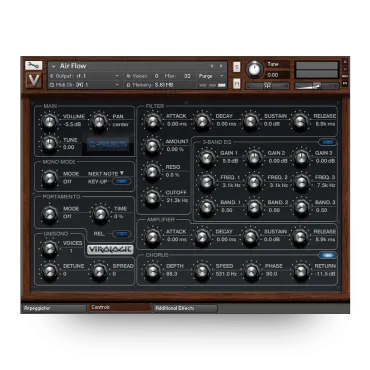Toggle the 3-Band EQ power switch
Viewport: 370px width, 370px height.
tap(327, 142)
